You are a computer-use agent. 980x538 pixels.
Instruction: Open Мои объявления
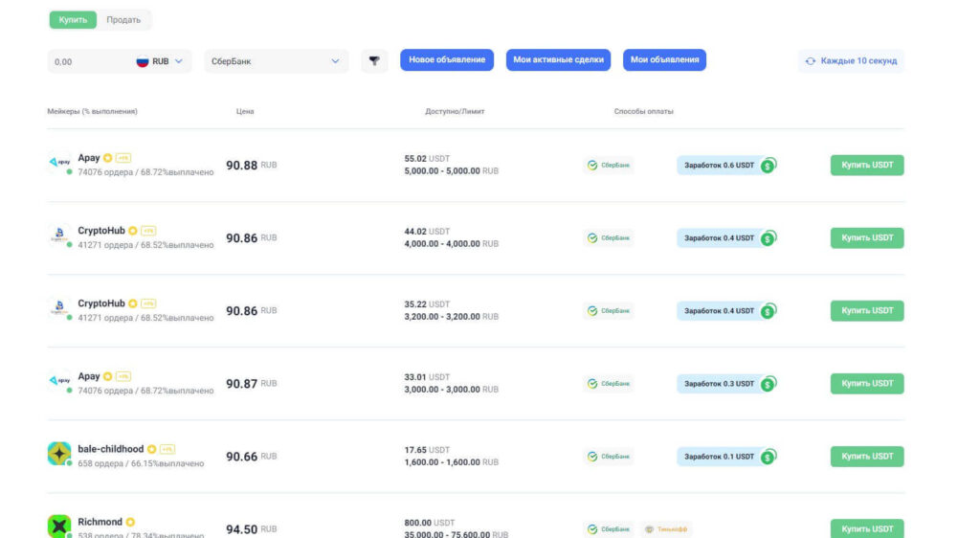coord(664,60)
